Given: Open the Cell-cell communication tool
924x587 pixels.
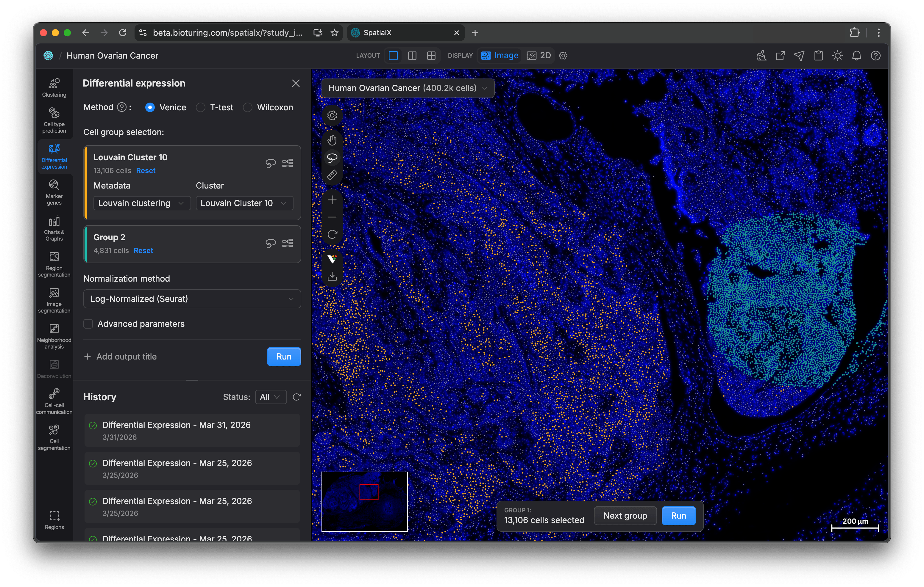Looking at the screenshot, I should tap(54, 401).
